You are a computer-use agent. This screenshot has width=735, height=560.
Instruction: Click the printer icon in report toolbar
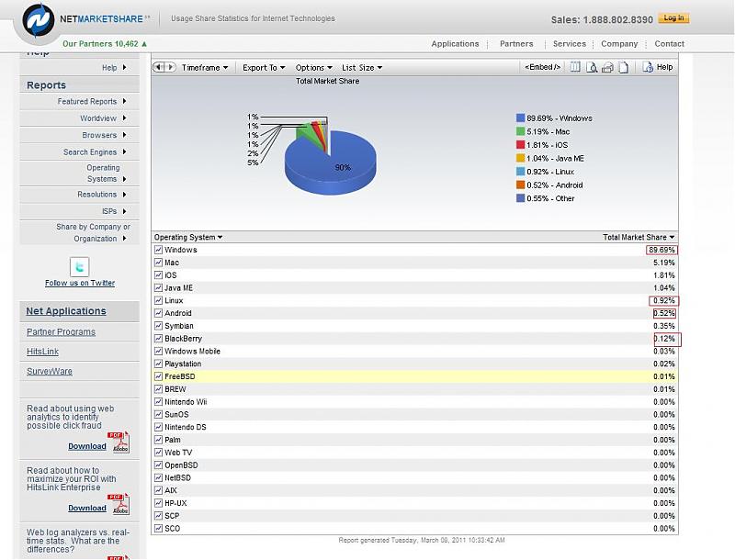pos(607,67)
